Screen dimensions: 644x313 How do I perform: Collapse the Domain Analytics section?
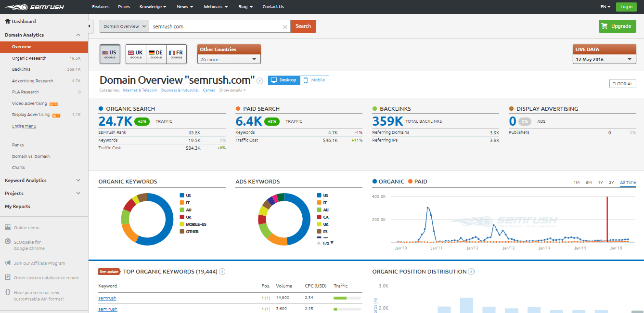(x=78, y=35)
